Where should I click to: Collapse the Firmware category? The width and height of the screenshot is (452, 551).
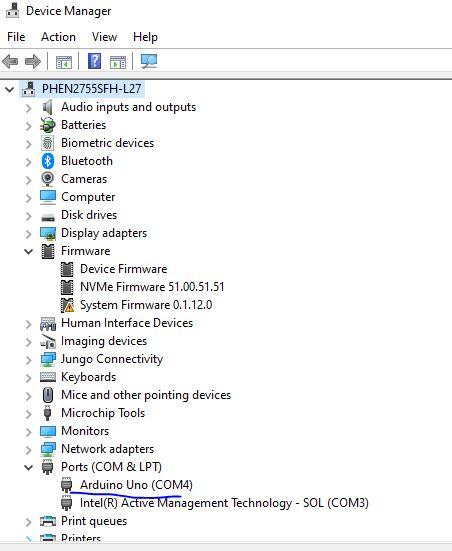[28, 251]
